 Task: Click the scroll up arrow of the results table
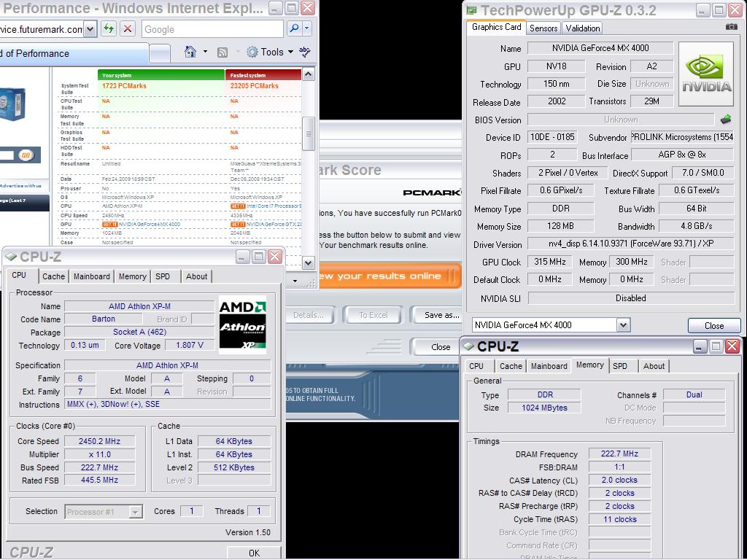pyautogui.click(x=309, y=74)
